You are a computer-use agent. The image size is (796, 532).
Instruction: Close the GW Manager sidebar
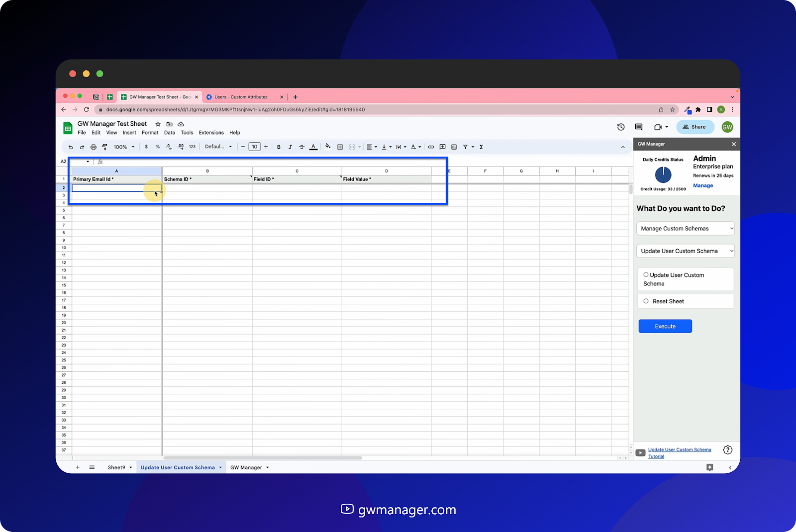[x=733, y=144]
